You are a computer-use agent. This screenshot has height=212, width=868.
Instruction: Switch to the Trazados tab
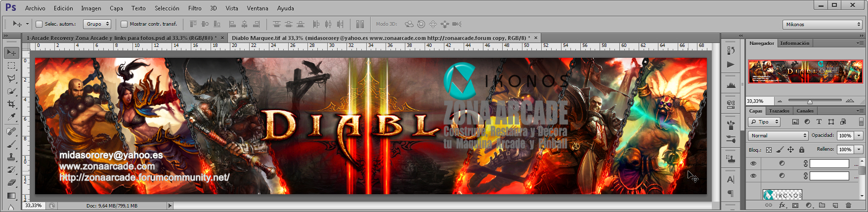point(779,111)
